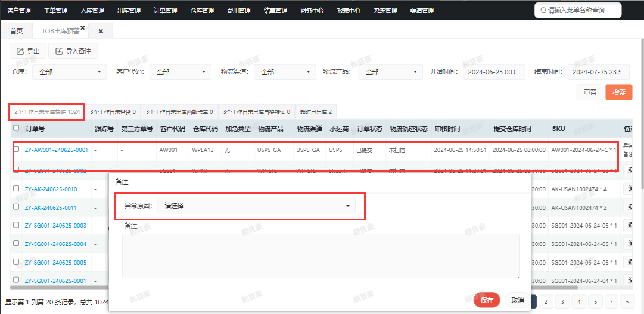This screenshot has width=644, height=314.
Task: Open the 仓库管理 menu
Action: [x=202, y=11]
